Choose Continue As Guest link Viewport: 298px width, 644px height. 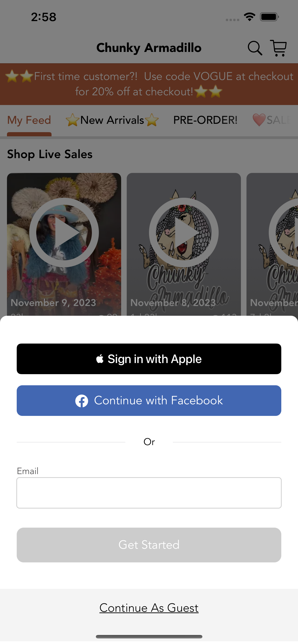pos(149,608)
